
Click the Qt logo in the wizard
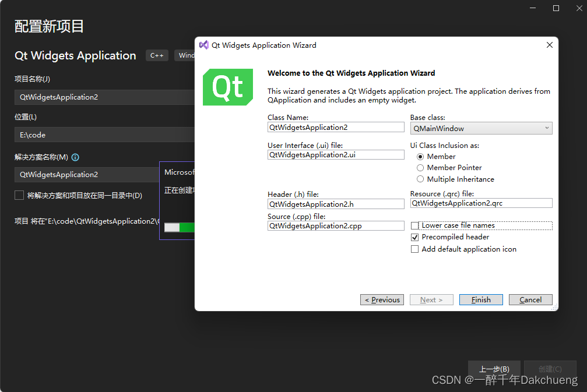pos(228,87)
